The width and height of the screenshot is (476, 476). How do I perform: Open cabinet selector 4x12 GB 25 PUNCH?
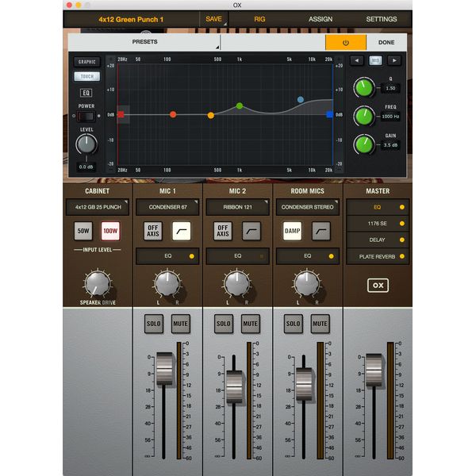point(98,207)
